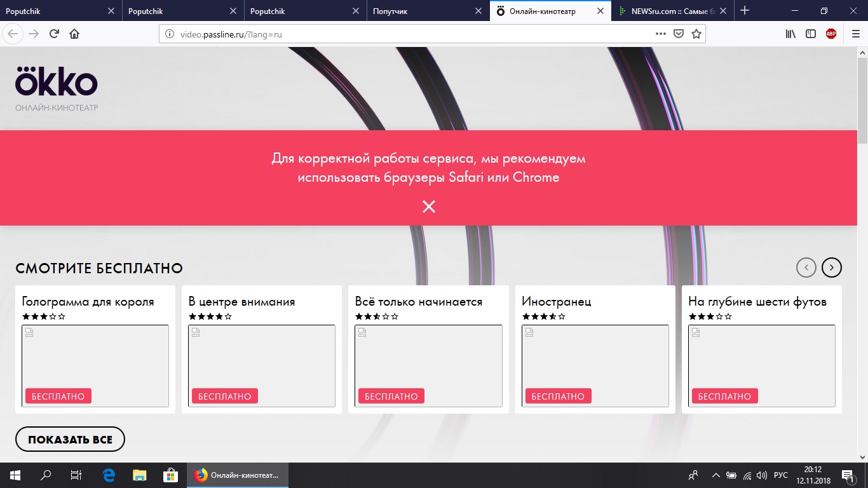
Task: Open thumbnail for Голограмма для короля
Action: click(95, 365)
